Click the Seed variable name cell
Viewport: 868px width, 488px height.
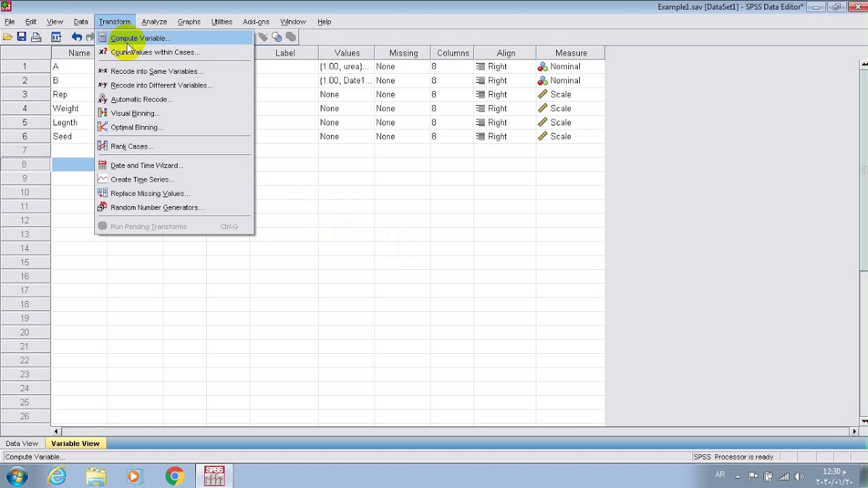73,136
